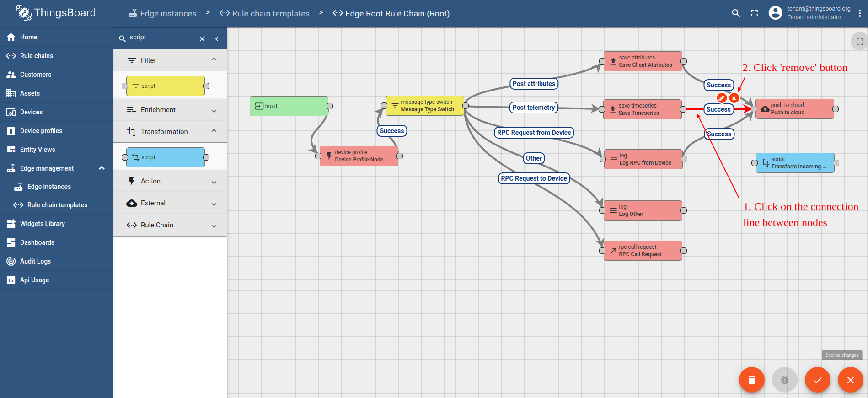Open Entity Views in the sidebar
The width and height of the screenshot is (868, 398).
click(x=56, y=150)
